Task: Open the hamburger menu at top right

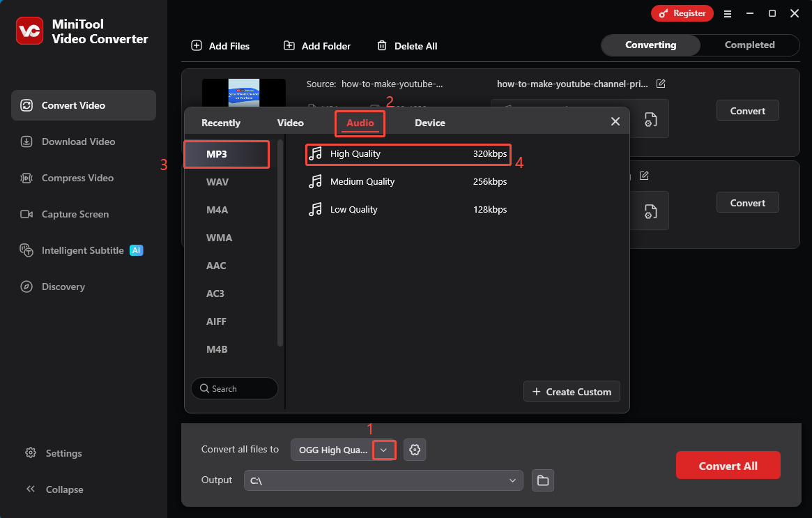Action: tap(728, 13)
